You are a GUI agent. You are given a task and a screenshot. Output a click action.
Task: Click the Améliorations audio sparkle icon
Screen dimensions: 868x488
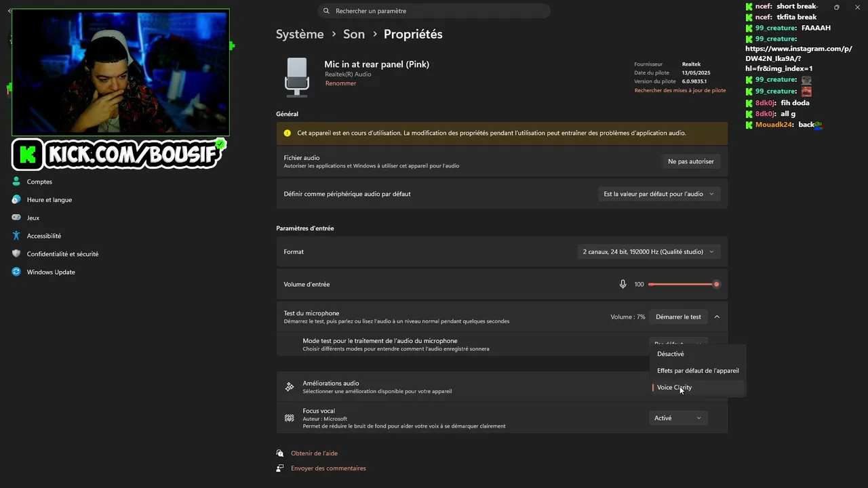[x=290, y=387]
